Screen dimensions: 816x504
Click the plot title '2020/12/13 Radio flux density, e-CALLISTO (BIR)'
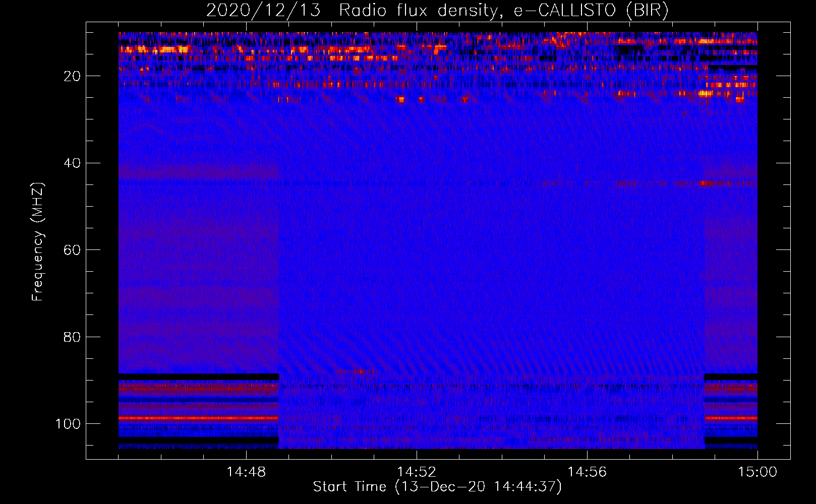pos(437,11)
